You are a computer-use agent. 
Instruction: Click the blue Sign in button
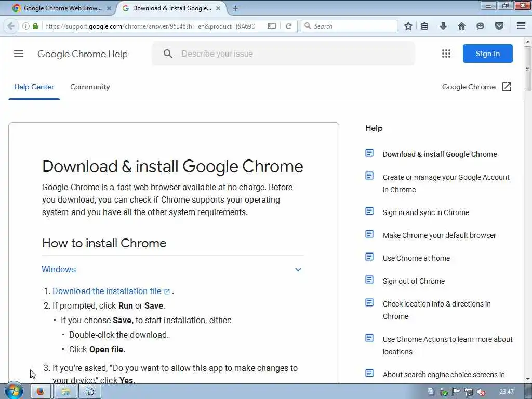coord(487,54)
